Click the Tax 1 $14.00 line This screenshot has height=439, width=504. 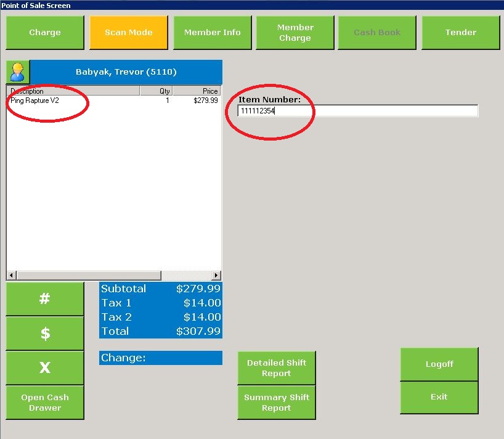[x=161, y=303]
